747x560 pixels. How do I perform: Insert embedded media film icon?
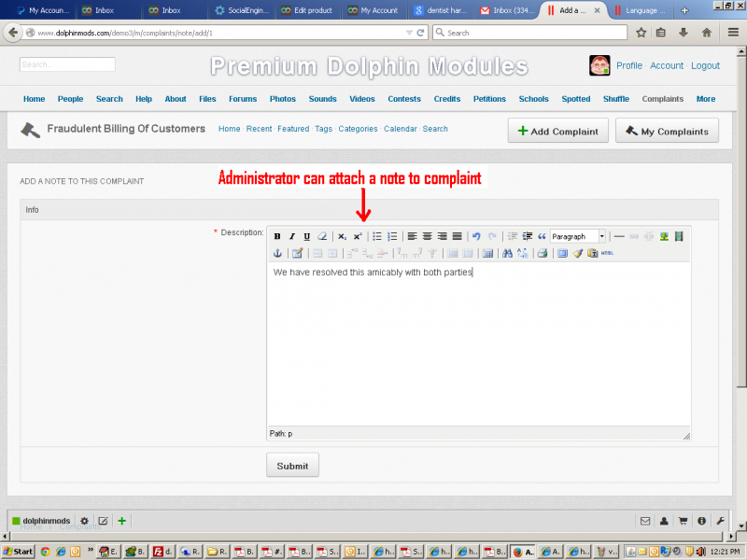click(x=679, y=237)
